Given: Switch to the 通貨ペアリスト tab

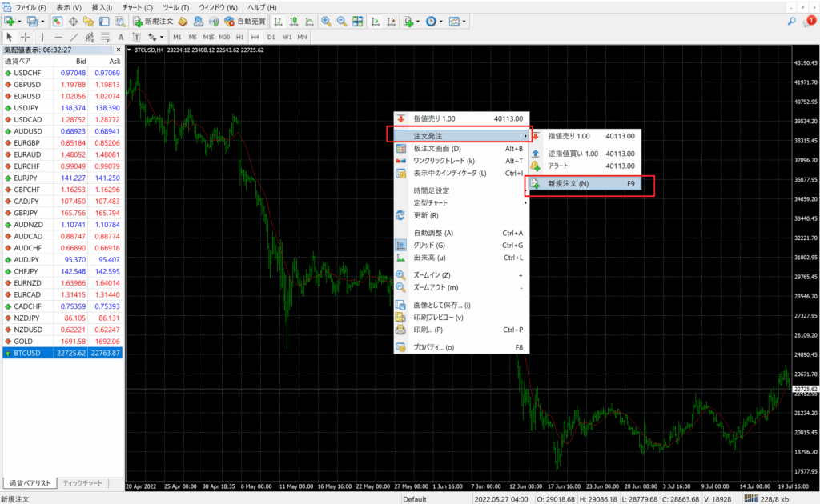Looking at the screenshot, I should (30, 483).
